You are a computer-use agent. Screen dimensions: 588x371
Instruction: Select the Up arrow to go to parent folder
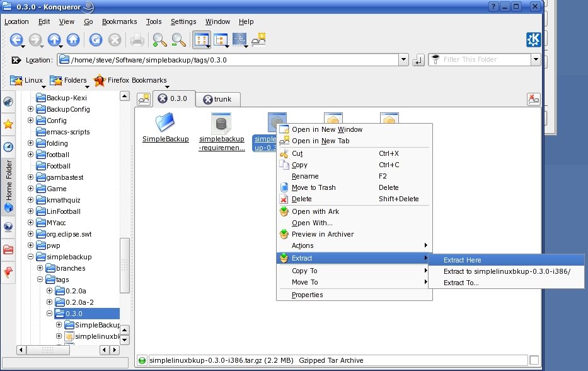[55, 39]
